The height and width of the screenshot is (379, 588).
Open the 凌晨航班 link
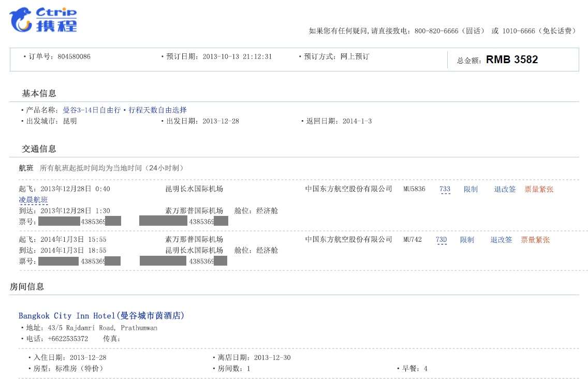pos(33,200)
